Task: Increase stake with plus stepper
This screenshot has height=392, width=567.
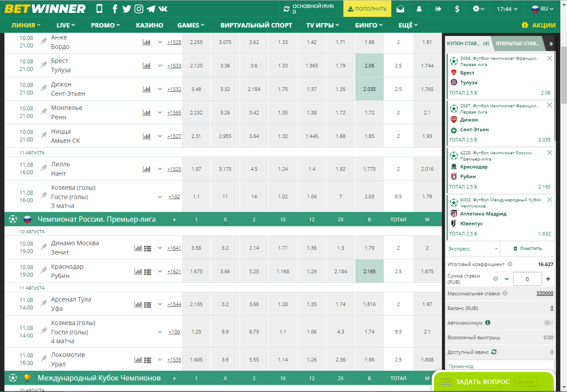Action: point(548,279)
